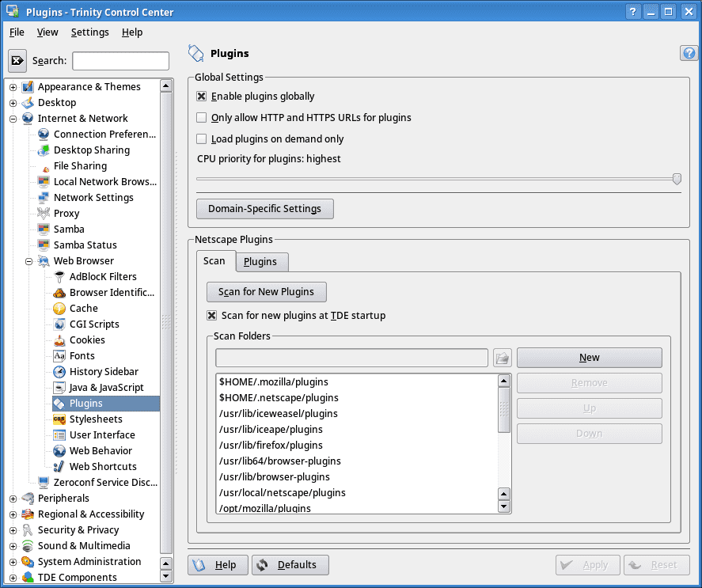
Task: Click the Web Shortcuts icon
Action: tap(59, 467)
